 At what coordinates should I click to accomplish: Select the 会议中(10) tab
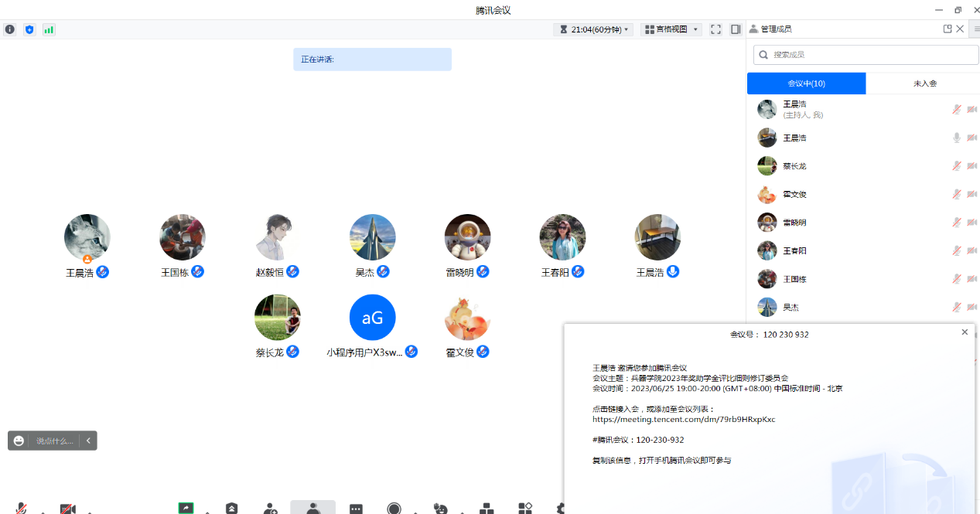tap(806, 83)
